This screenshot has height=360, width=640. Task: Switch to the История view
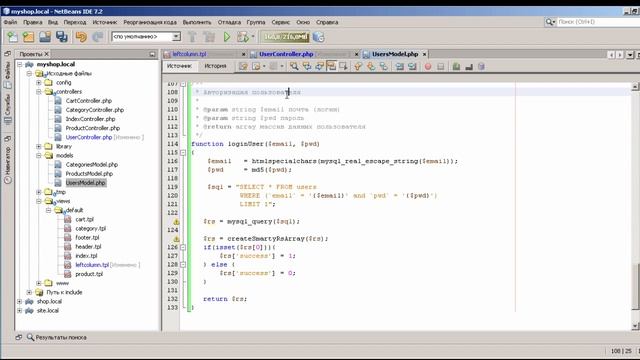[x=215, y=66]
